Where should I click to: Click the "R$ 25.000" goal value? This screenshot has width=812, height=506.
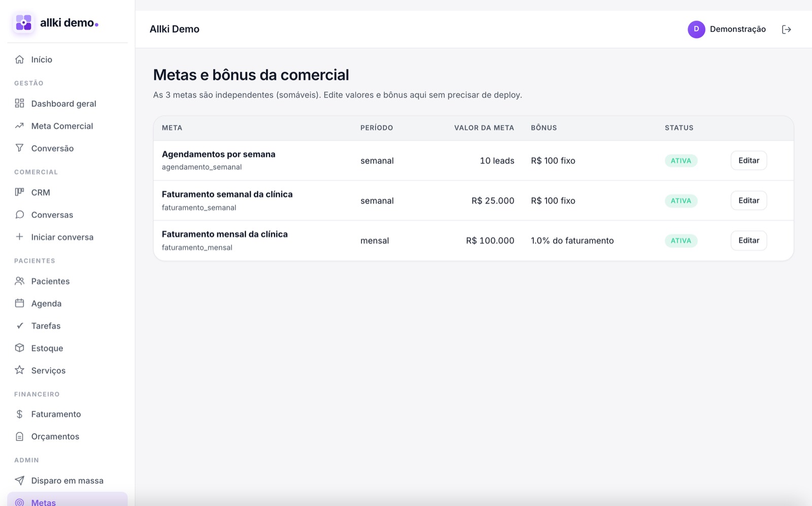(x=493, y=201)
